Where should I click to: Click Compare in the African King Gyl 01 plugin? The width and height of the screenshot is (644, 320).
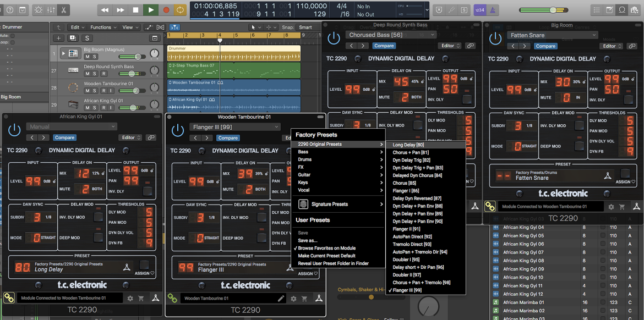pos(64,137)
